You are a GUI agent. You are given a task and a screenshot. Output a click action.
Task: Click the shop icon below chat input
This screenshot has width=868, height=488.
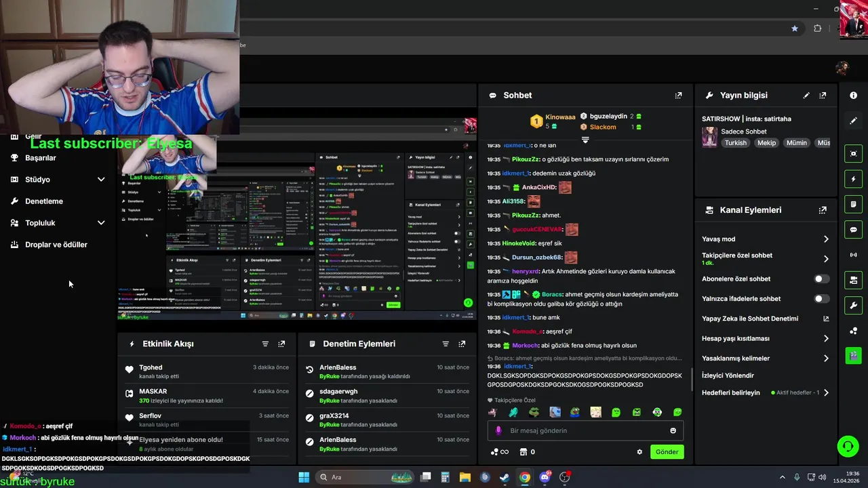tap(523, 452)
